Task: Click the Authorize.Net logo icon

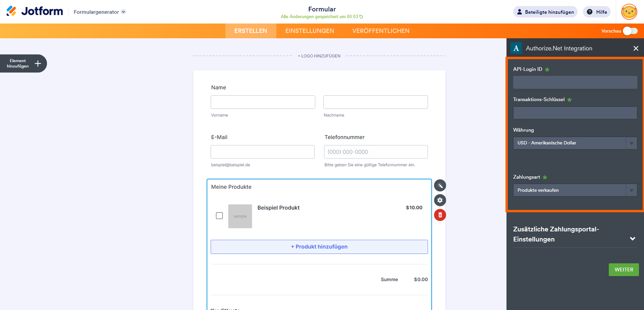Action: (516, 48)
